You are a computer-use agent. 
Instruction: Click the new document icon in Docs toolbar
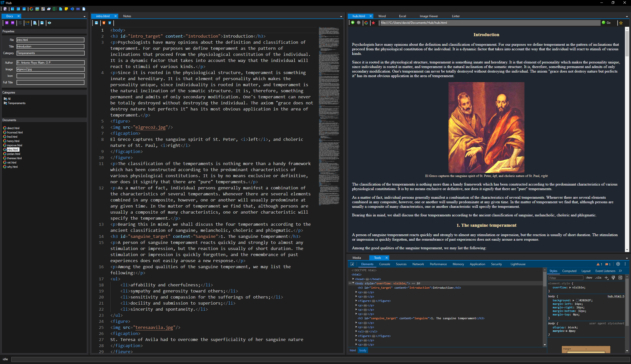(x=35, y=23)
